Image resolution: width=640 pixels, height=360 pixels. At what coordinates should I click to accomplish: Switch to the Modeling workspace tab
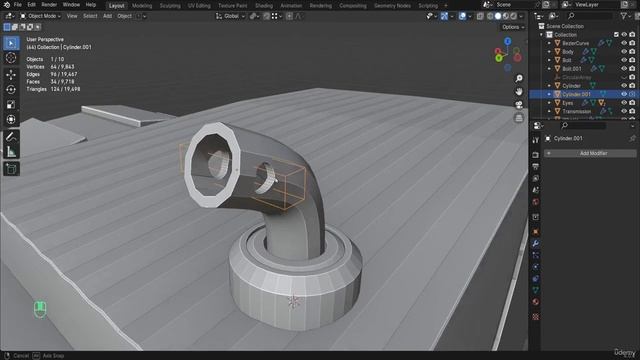142,6
